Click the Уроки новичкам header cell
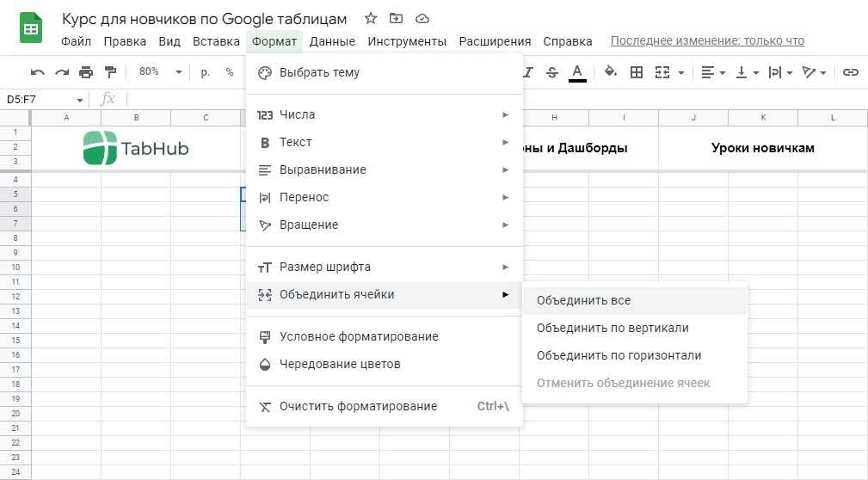 coord(762,148)
